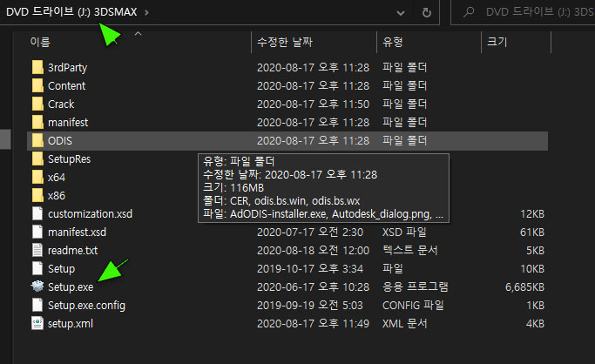Sort by 유형 column header
Screen dimensions: 595x364
392,42
